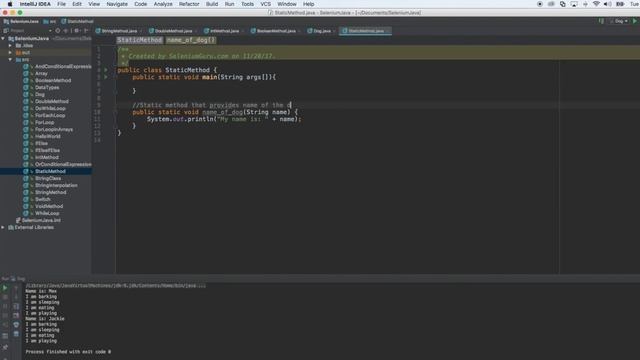Click src breadcrumb in navigation bar
Image resolution: width=640 pixels, height=360 pixels.
50,21
